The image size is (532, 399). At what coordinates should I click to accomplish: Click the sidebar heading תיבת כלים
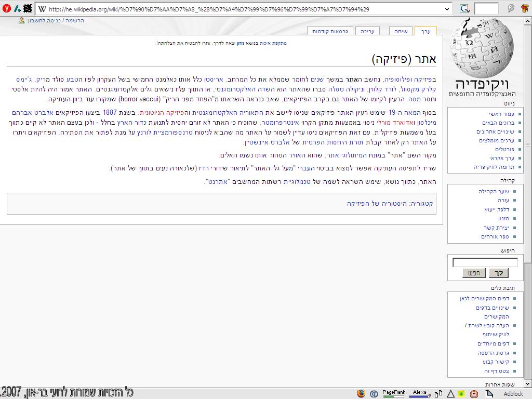[x=502, y=288]
